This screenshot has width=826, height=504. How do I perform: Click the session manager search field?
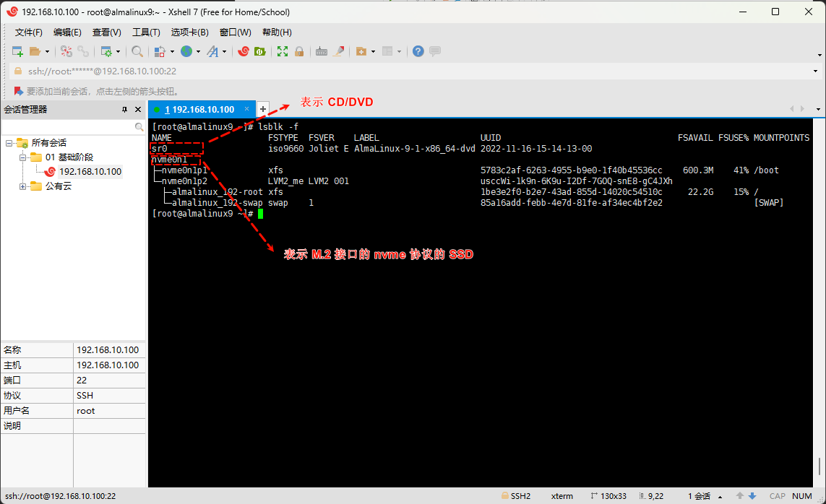tap(68, 126)
